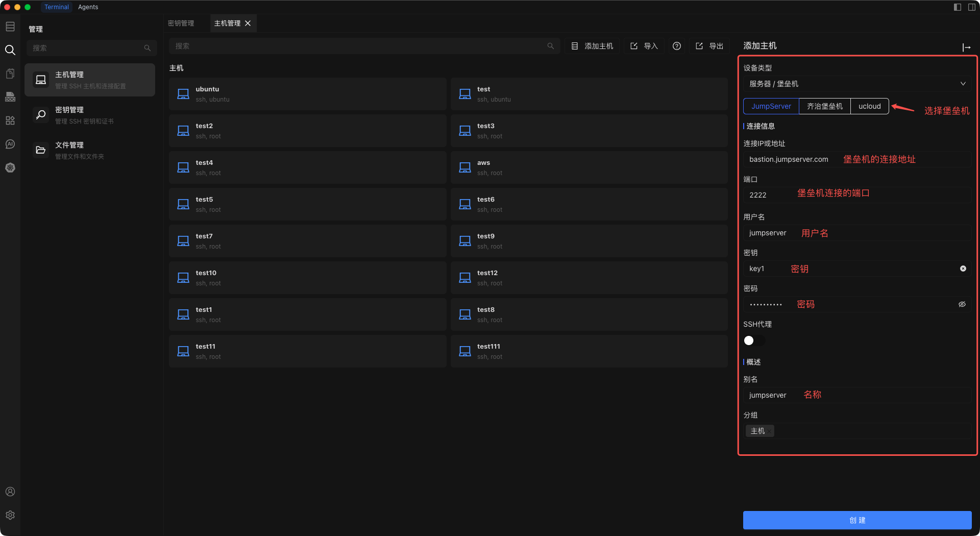Click the 连接IP或地址 input field
980x536 pixels.
coord(856,159)
